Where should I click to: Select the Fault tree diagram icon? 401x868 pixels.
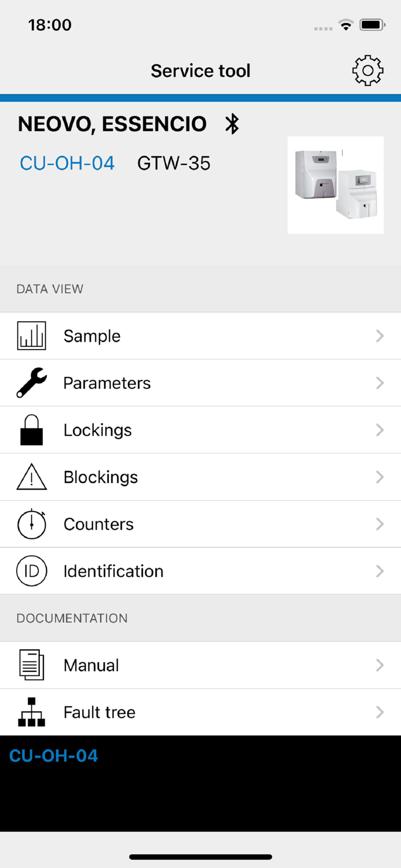[31, 712]
